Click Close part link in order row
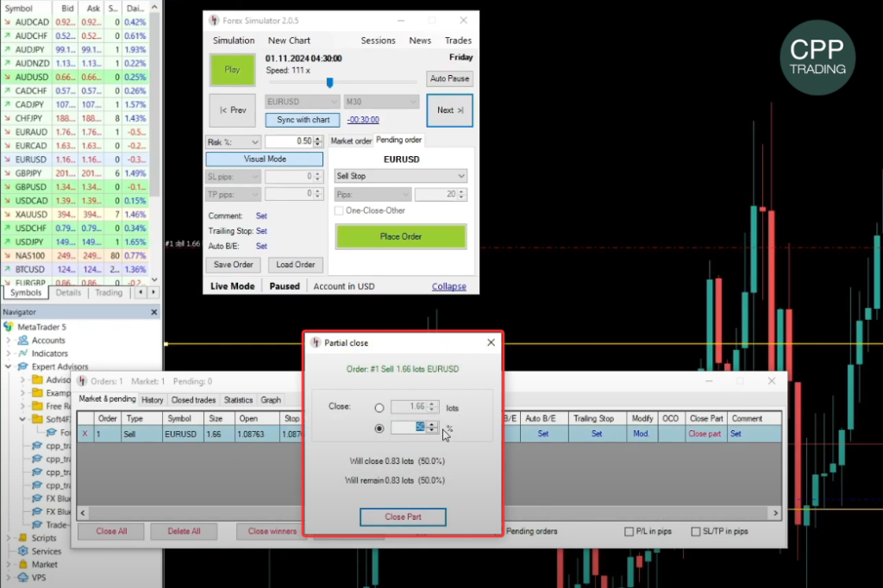 click(705, 435)
